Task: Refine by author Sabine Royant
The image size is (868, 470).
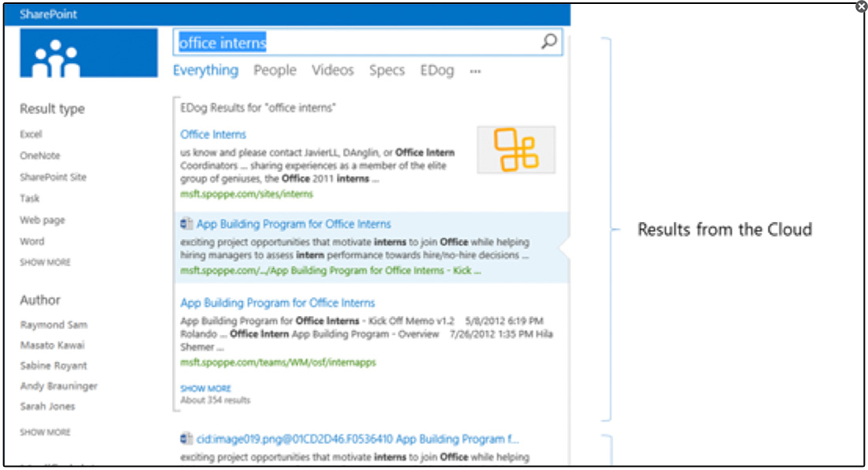Action: pyautogui.click(x=54, y=366)
